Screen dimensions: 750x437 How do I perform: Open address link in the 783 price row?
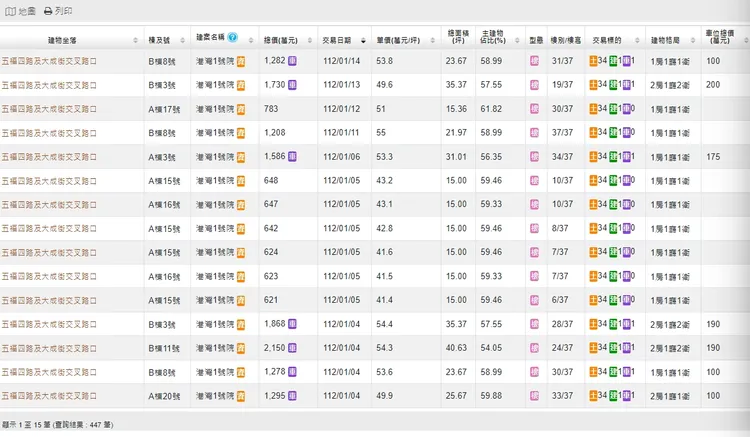tap(49, 109)
